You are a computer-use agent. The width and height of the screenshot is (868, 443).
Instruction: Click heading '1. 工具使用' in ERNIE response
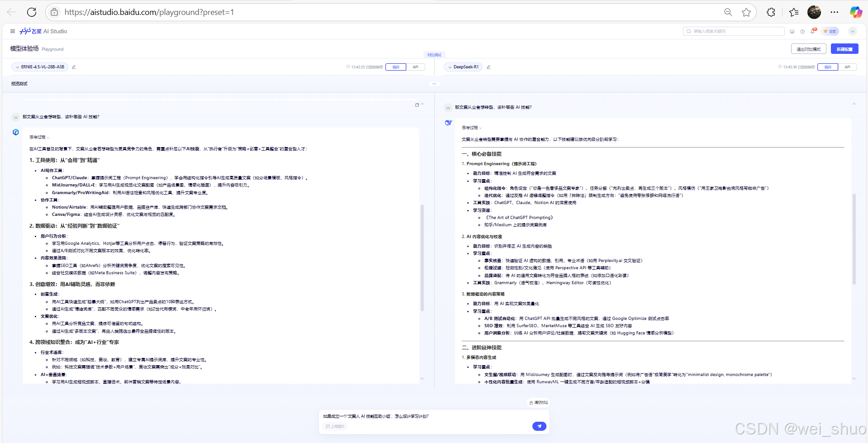65,160
